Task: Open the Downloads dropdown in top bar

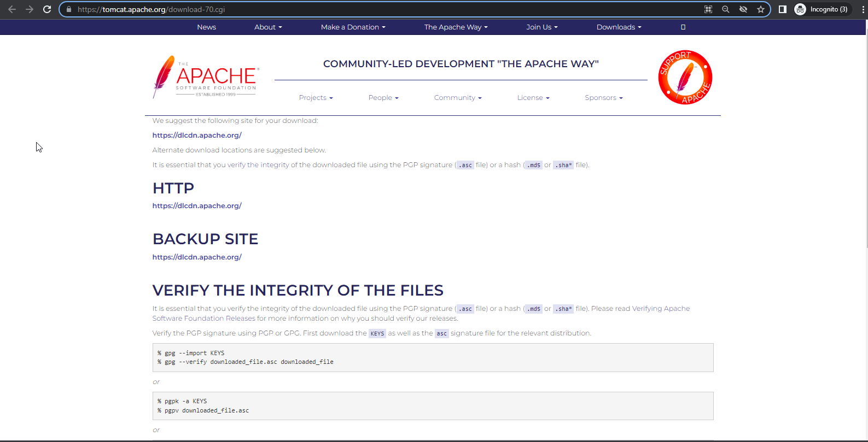Action: [x=619, y=27]
